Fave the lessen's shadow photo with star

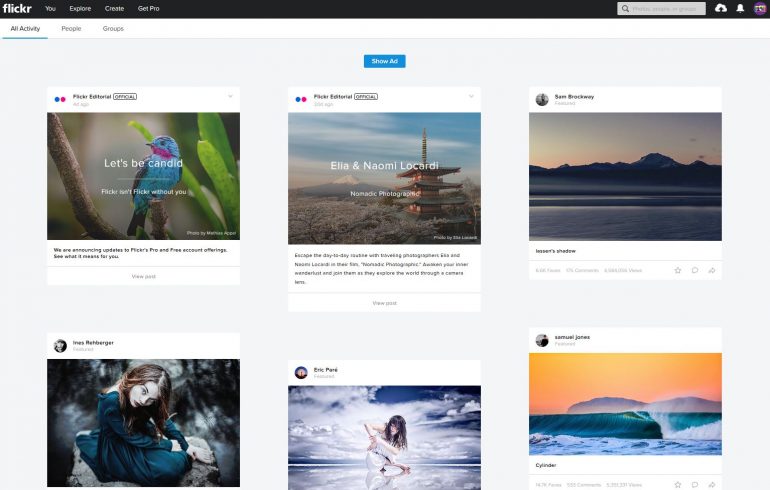click(x=678, y=270)
